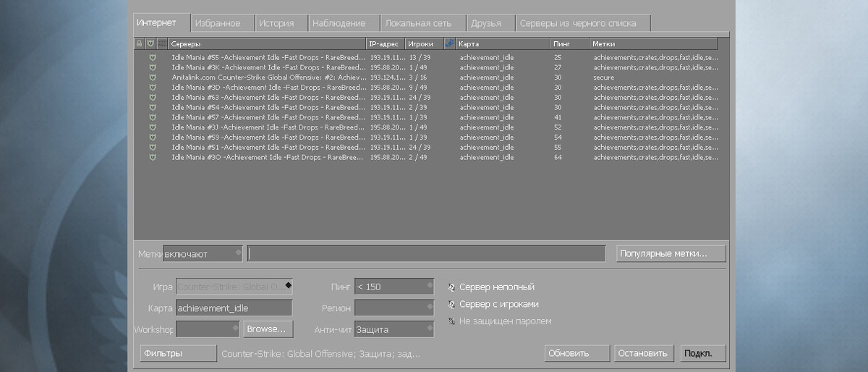Open the Анти-чит dropdown showing Защита
The width and height of the screenshot is (868, 372).
[394, 329]
